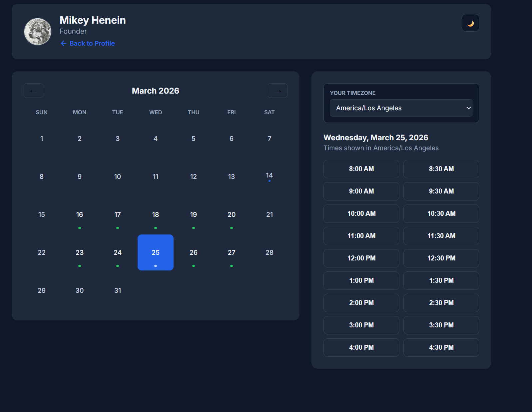Pick Thursday March 19
Image resolution: width=532 pixels, height=412 pixels.
pos(194,214)
